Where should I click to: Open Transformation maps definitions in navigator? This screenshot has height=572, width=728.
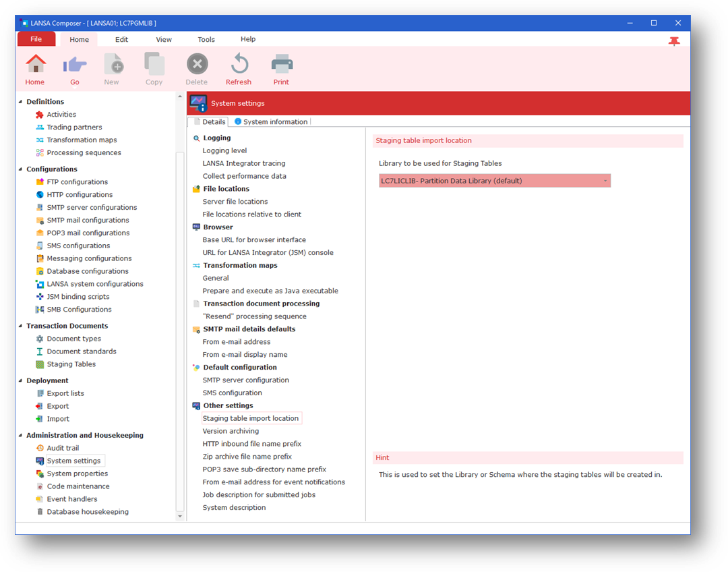pyautogui.click(x=82, y=140)
